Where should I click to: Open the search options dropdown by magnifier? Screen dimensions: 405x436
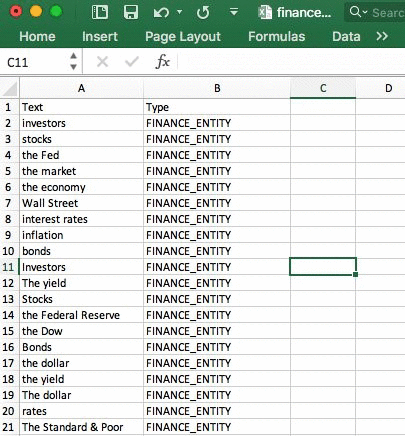tap(358, 12)
